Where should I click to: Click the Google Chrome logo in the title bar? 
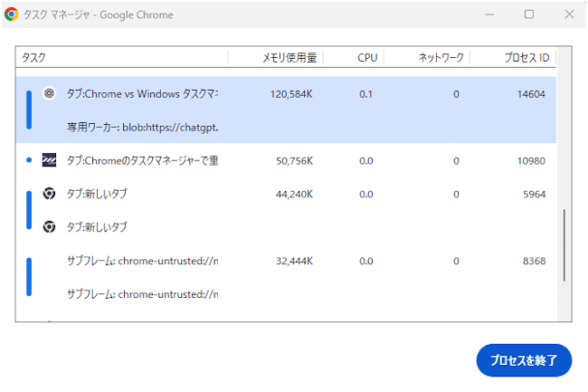point(11,14)
